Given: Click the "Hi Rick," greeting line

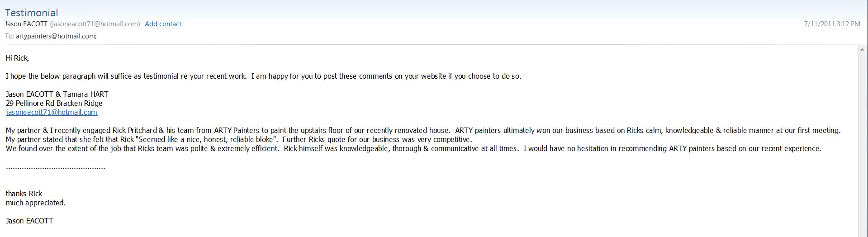Looking at the screenshot, I should coord(18,58).
